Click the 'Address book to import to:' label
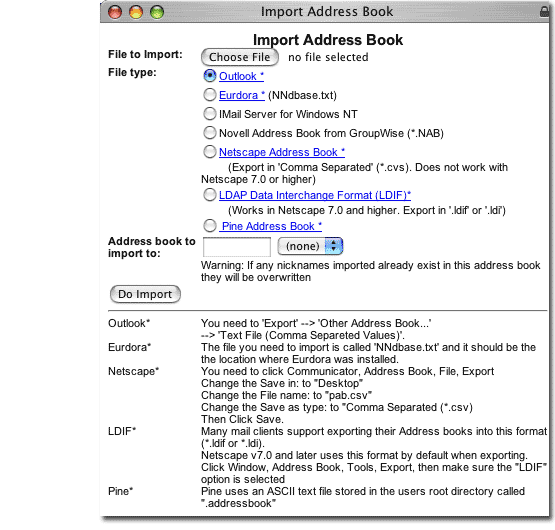Viewport: 555px width, 530px height. [151, 247]
